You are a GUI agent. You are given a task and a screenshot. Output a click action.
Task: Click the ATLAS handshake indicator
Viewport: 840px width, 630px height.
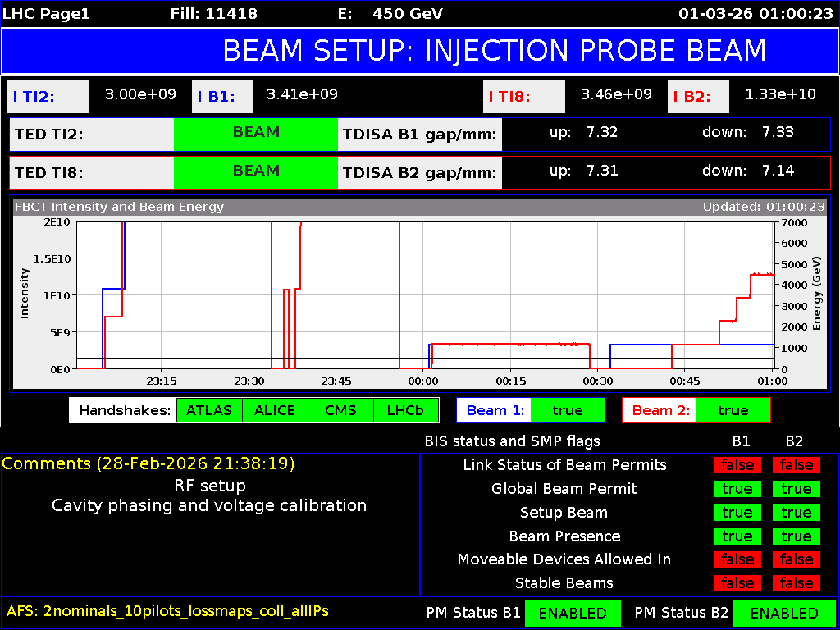209,410
